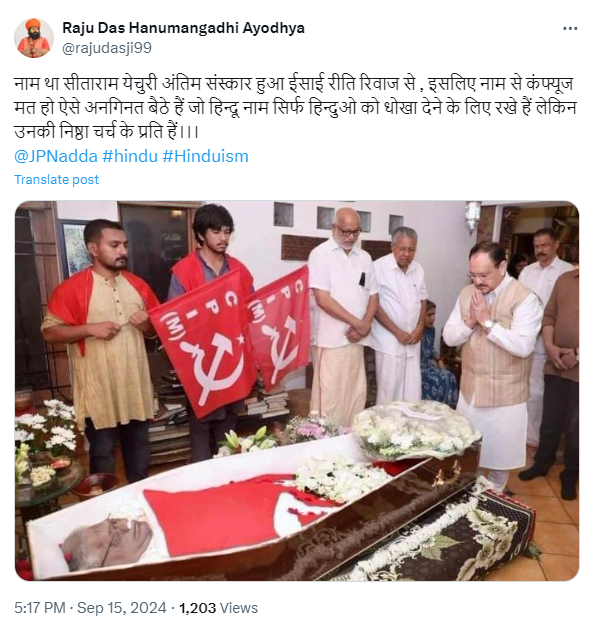This screenshot has height=623, width=592.
Task: Click the white flower wreath on coffin
Action: [413, 429]
